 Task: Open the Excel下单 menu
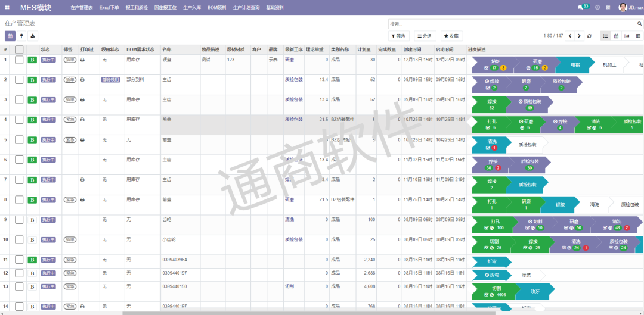pyautogui.click(x=109, y=8)
